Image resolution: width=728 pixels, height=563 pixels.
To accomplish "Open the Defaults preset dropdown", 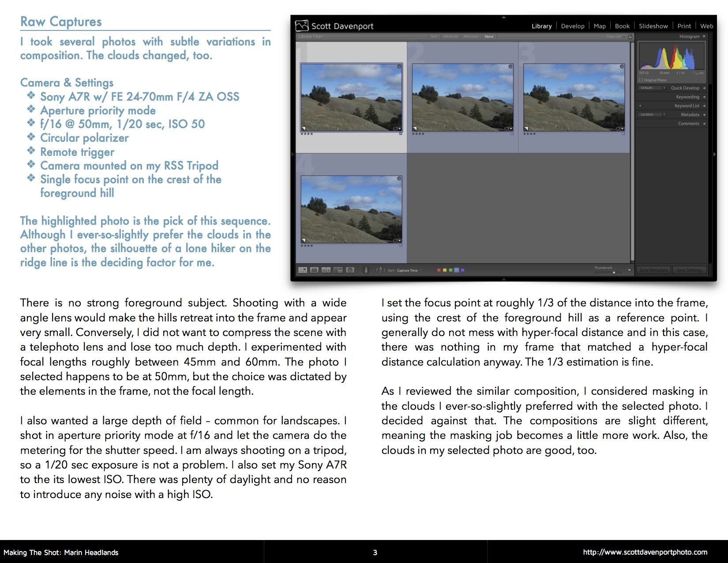I will [653, 88].
